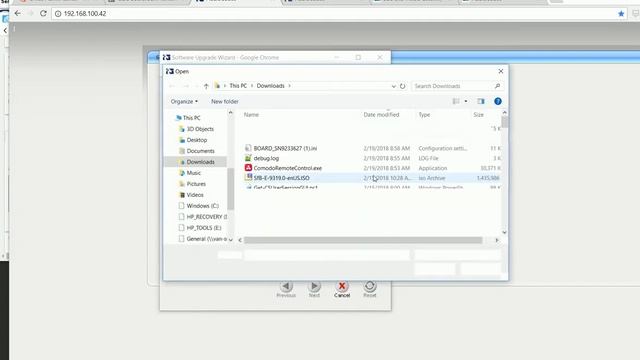Click the address bar showing 192.168.100.42
This screenshot has width=640, height=360.
(x=335, y=14)
